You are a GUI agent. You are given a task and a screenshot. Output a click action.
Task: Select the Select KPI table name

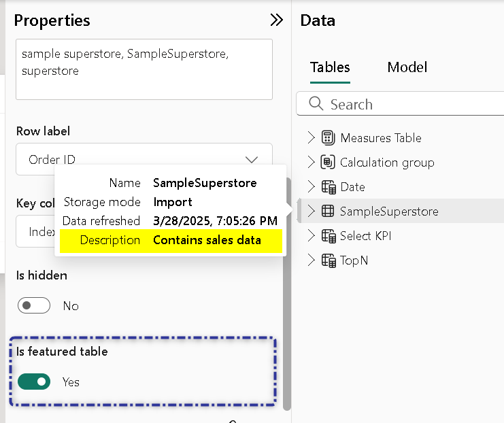pos(367,236)
